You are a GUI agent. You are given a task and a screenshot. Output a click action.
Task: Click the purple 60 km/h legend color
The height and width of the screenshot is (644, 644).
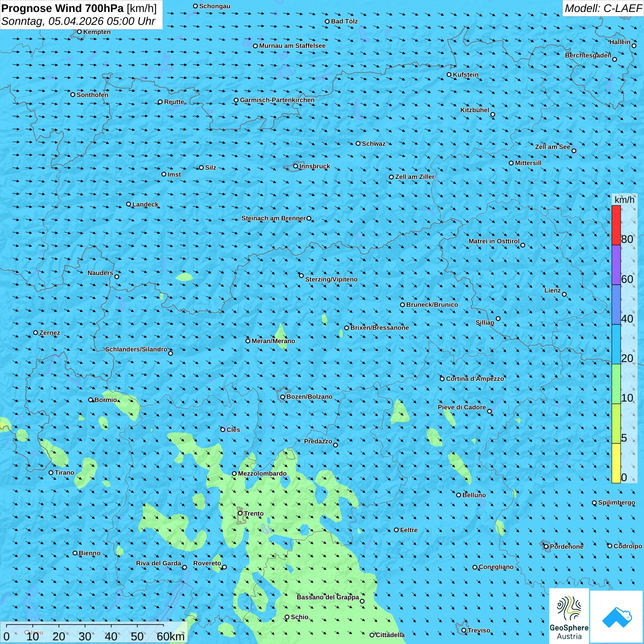[616, 265]
